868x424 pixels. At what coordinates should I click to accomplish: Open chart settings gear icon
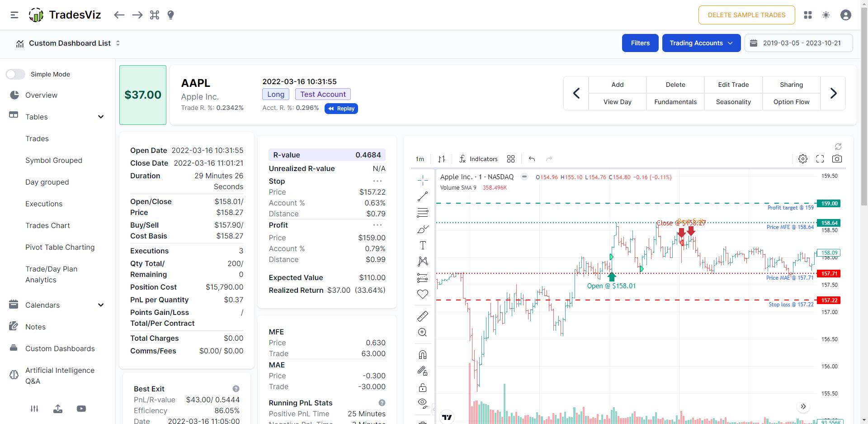(803, 159)
